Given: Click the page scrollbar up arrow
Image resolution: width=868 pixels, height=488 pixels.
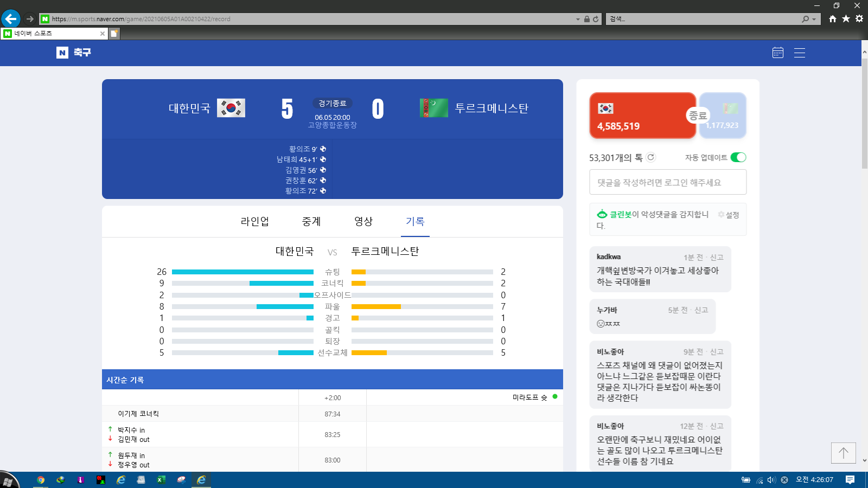Looking at the screenshot, I should 864,52.
